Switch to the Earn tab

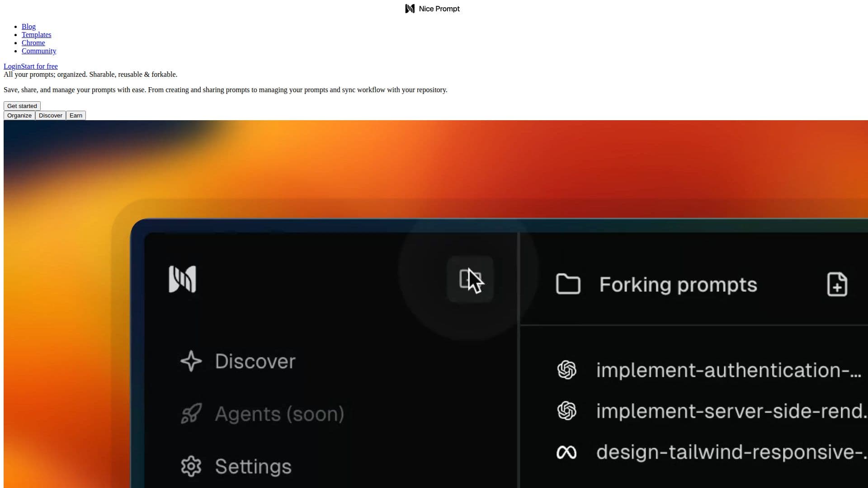tap(76, 116)
